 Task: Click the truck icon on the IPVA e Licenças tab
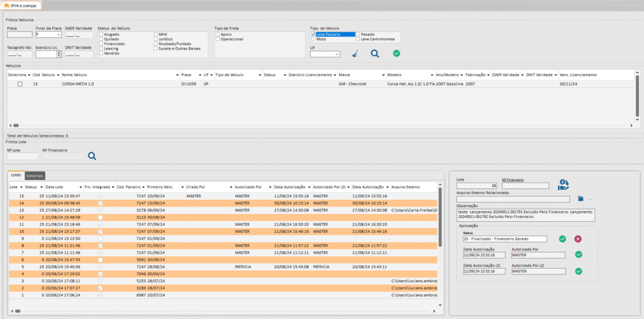coord(6,6)
